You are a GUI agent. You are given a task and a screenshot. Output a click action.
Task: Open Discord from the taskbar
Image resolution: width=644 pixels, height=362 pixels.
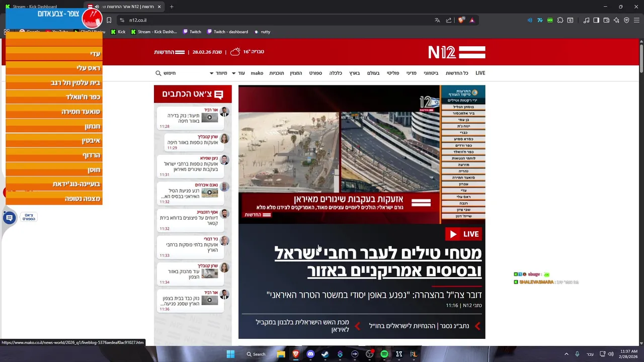pos(310,354)
